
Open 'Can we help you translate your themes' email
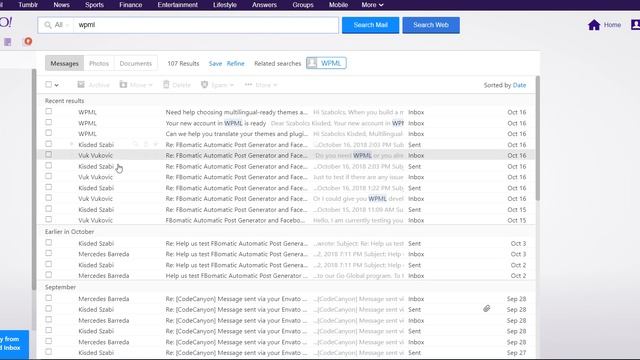(x=286, y=134)
